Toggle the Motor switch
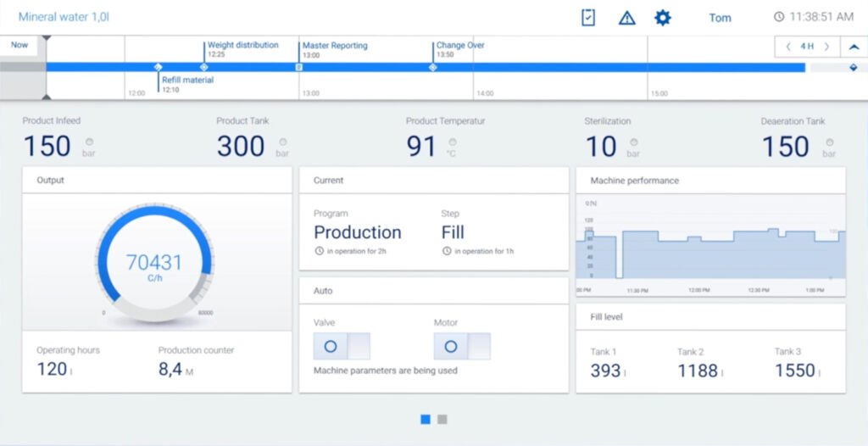This screenshot has width=868, height=446. click(x=462, y=346)
